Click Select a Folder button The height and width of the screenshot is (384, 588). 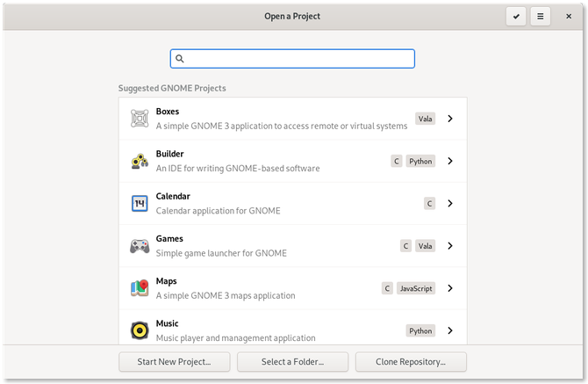tap(292, 362)
